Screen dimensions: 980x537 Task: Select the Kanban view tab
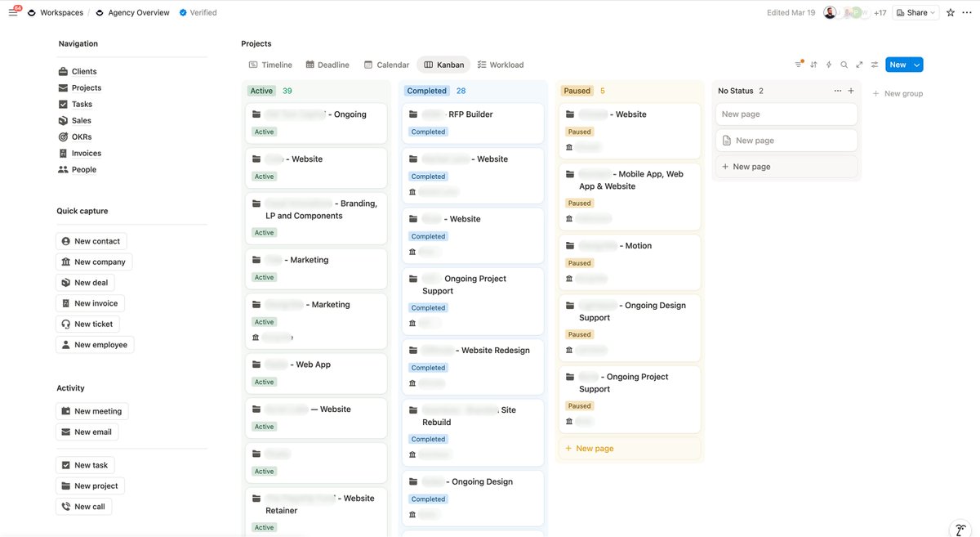click(x=444, y=65)
